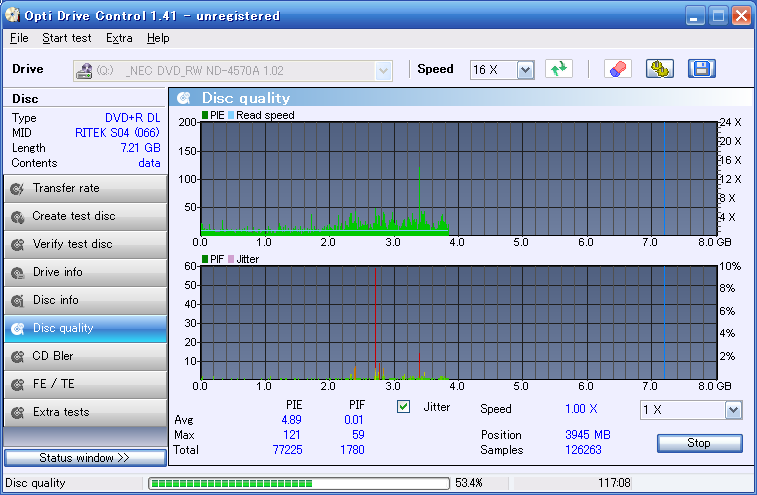The width and height of the screenshot is (757, 495).
Task: Open the Verify test disc page
Action: point(85,244)
